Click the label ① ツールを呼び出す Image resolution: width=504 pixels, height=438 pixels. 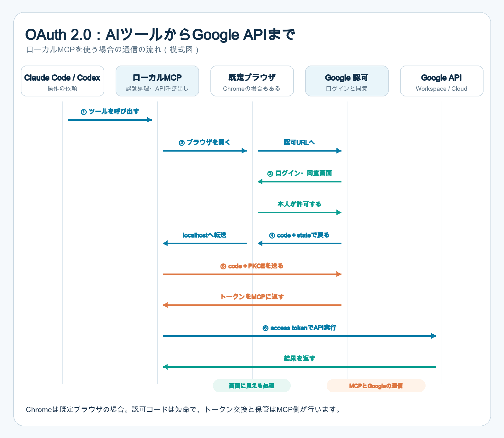click(x=110, y=112)
